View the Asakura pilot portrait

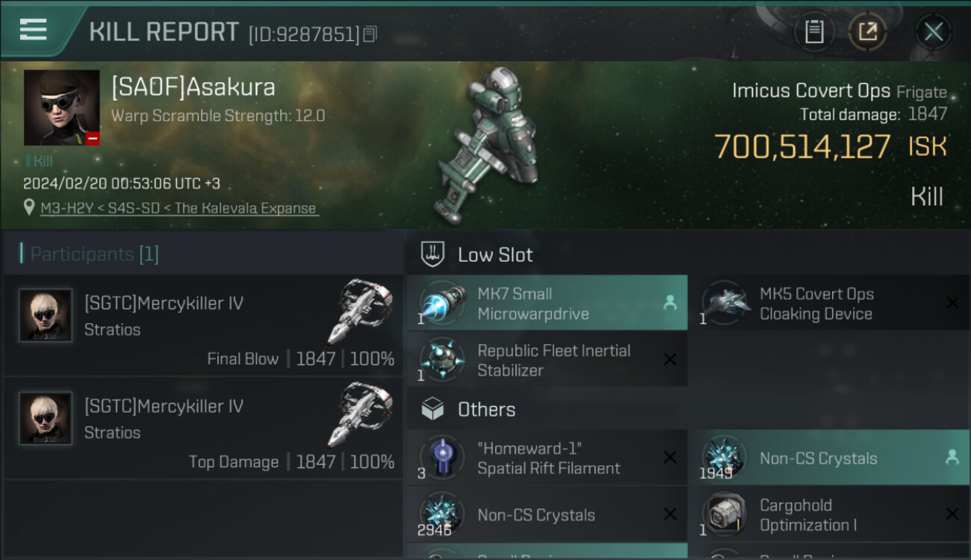pyautogui.click(x=61, y=108)
